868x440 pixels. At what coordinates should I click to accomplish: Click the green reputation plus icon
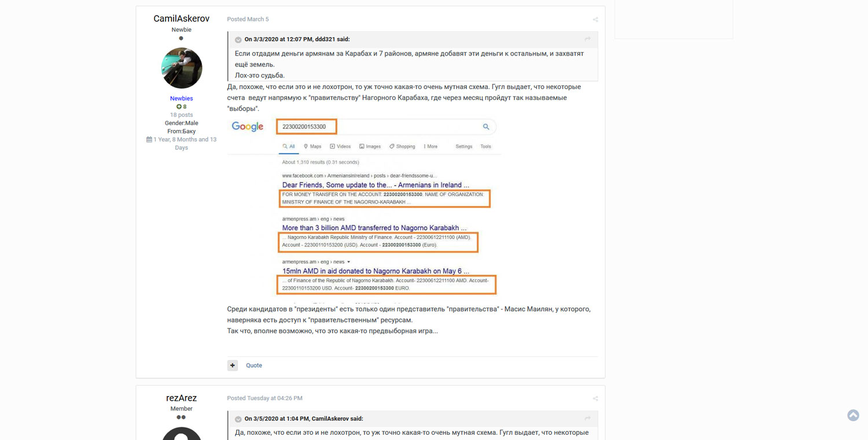(179, 107)
